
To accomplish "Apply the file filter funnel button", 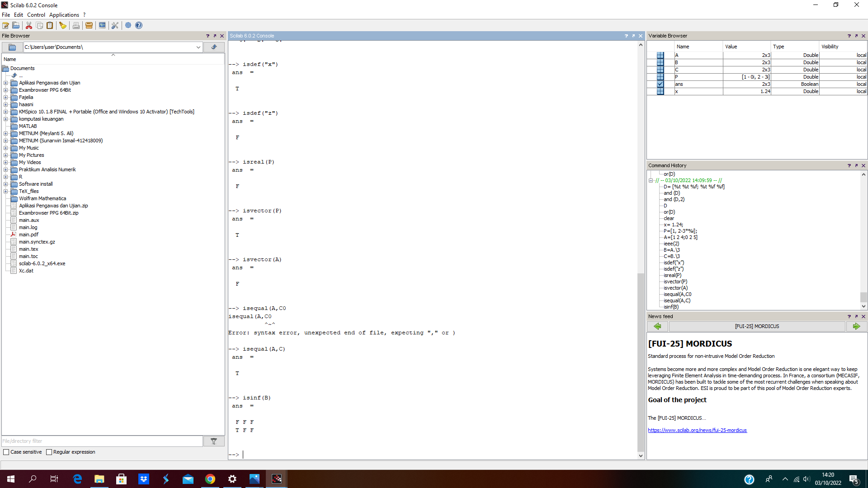I will (x=214, y=441).
